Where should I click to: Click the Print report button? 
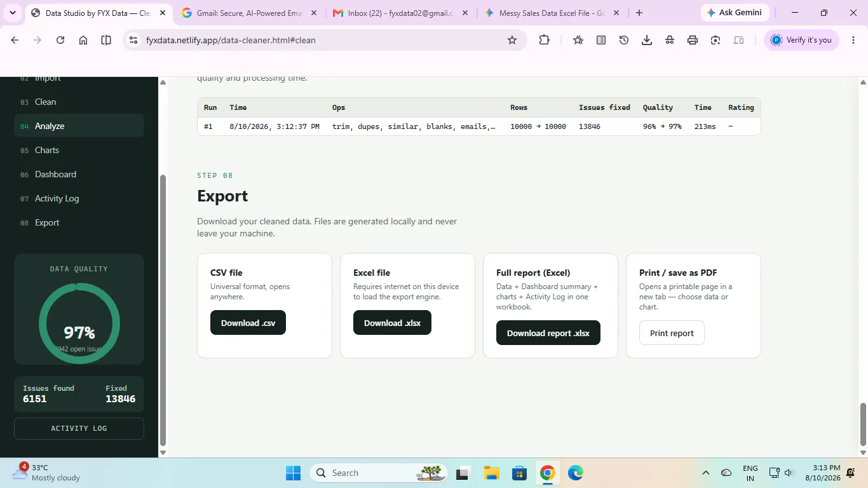tap(672, 333)
